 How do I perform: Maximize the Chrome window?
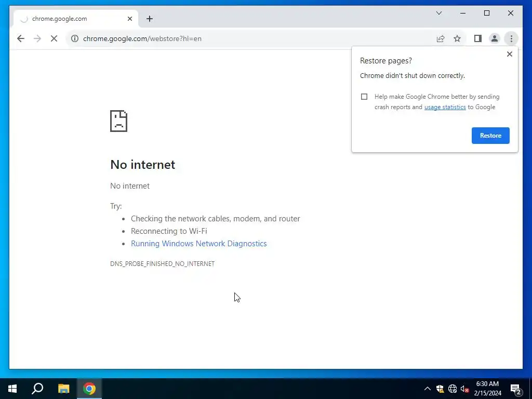[486, 13]
